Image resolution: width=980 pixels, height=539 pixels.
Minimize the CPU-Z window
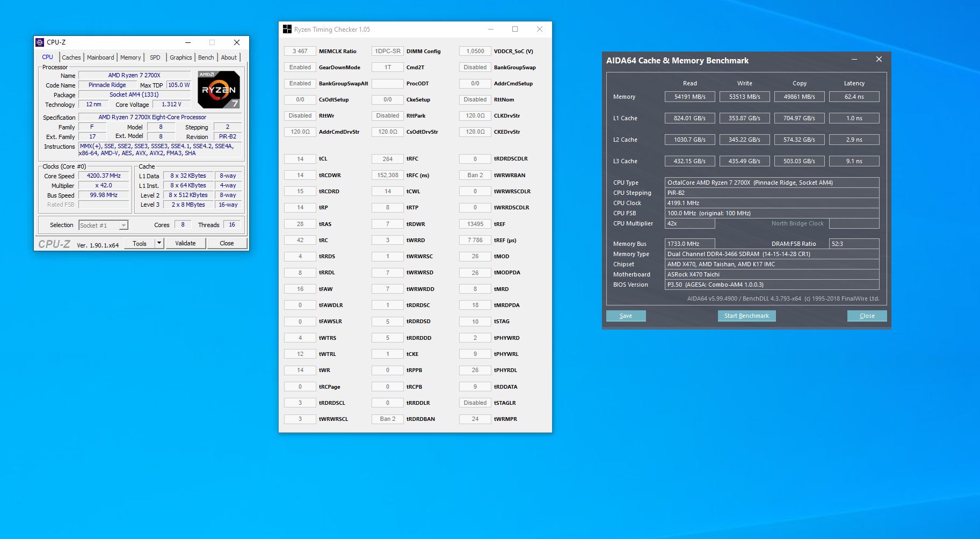pyautogui.click(x=188, y=42)
